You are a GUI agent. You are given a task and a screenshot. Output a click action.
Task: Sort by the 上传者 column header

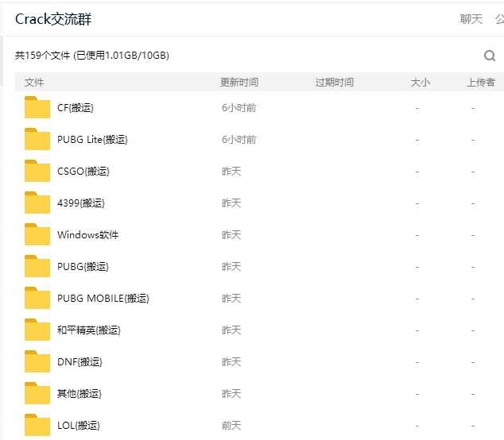[x=480, y=83]
